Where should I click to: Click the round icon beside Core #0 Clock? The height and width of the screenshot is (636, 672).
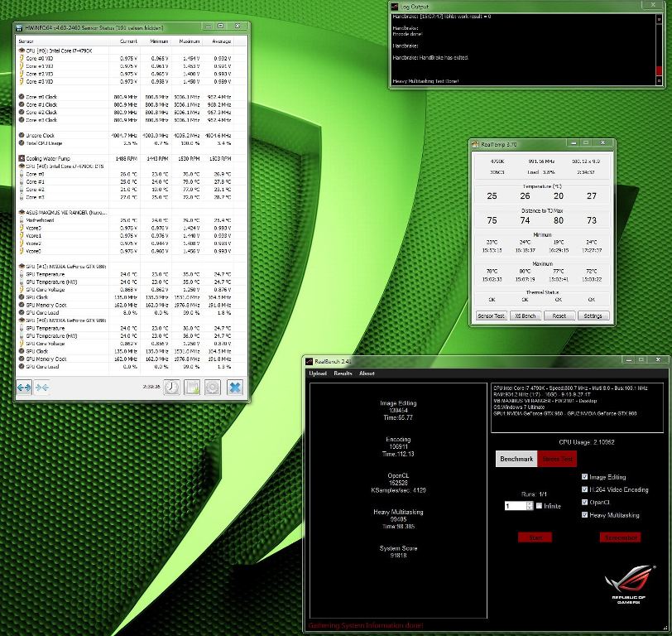pos(22,97)
